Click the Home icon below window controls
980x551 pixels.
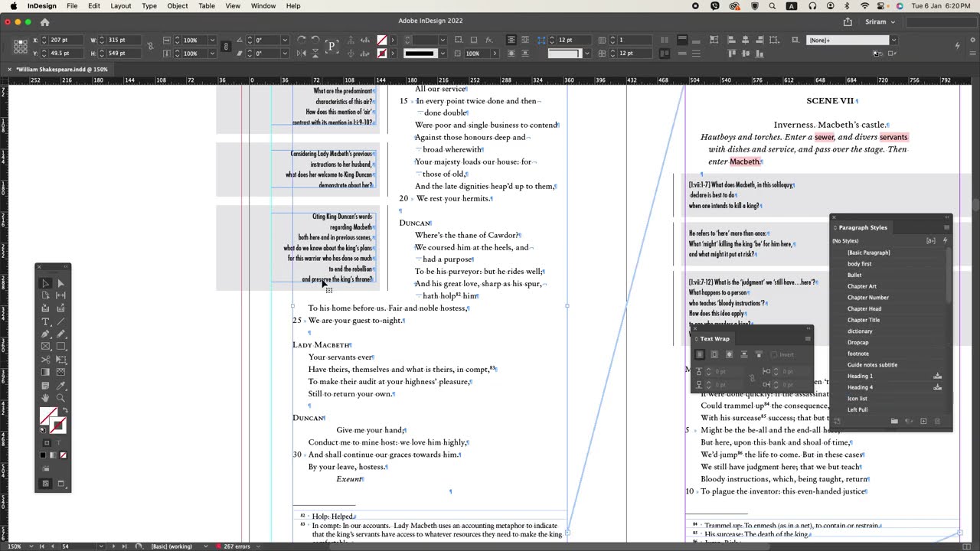[x=44, y=23]
